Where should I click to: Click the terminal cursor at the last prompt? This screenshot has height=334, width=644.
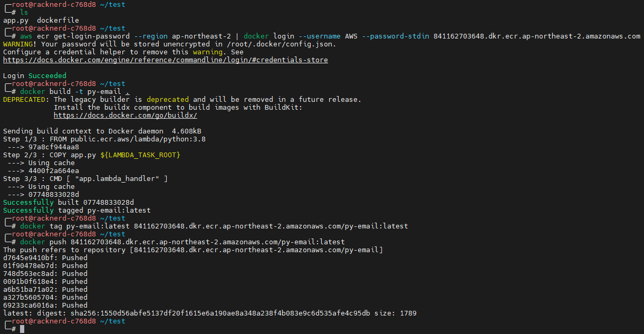coord(22,329)
